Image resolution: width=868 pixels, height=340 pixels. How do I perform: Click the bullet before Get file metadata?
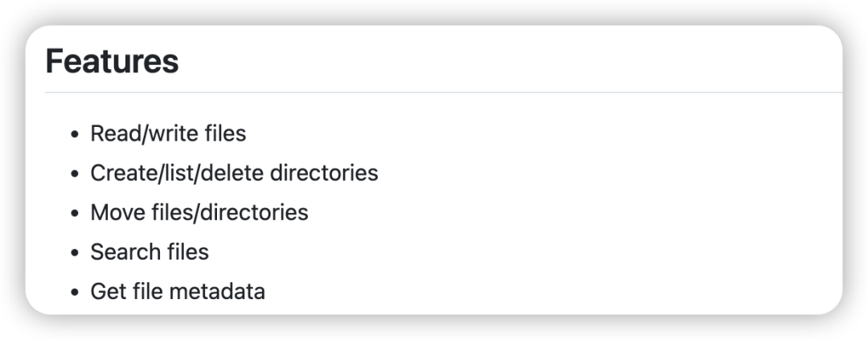tap(75, 293)
